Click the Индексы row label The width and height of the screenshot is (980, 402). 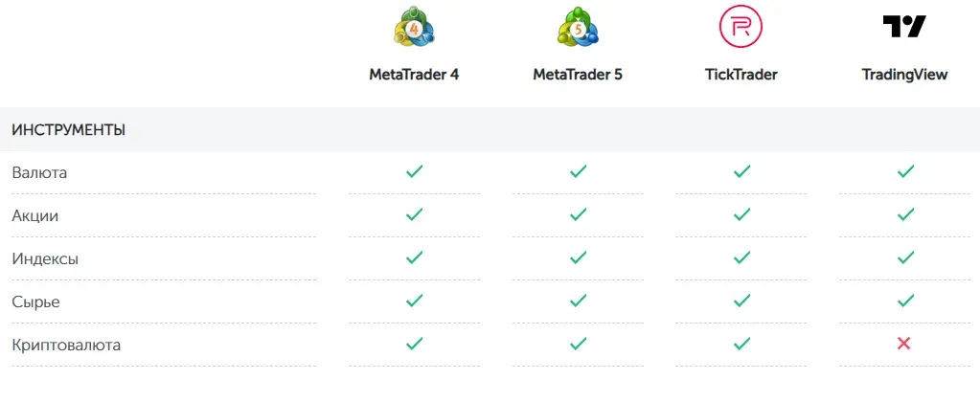(45, 258)
